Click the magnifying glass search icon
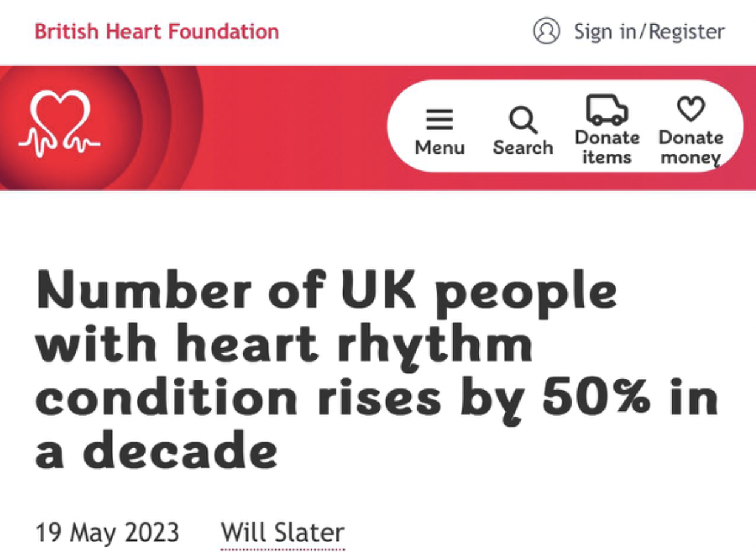756x557 pixels. pyautogui.click(x=522, y=120)
